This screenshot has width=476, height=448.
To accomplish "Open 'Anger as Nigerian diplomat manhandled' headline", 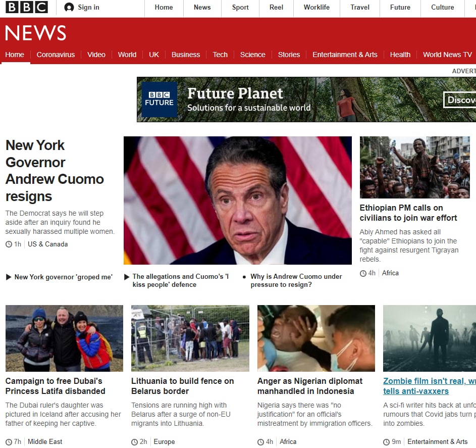I will (x=310, y=386).
